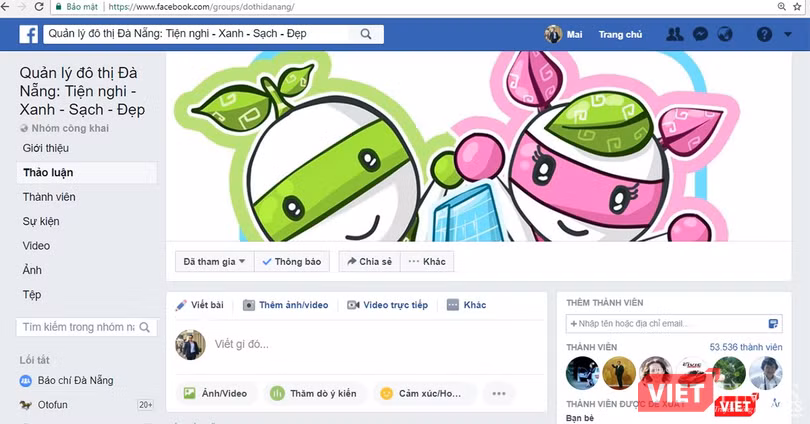
Task: Open Otofun shortcut
Action: (53, 405)
